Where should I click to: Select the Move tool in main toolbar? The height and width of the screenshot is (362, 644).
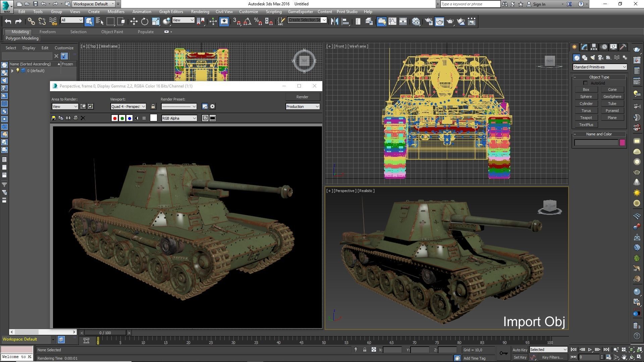(134, 22)
